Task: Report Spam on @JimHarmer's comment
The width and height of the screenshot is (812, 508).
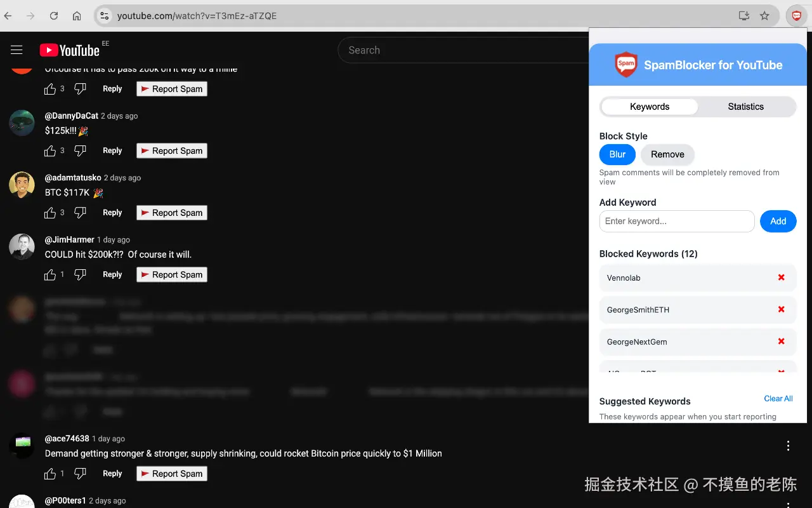Action: point(172,275)
